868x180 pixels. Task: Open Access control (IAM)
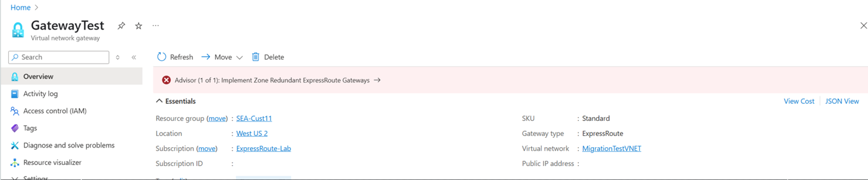click(55, 111)
